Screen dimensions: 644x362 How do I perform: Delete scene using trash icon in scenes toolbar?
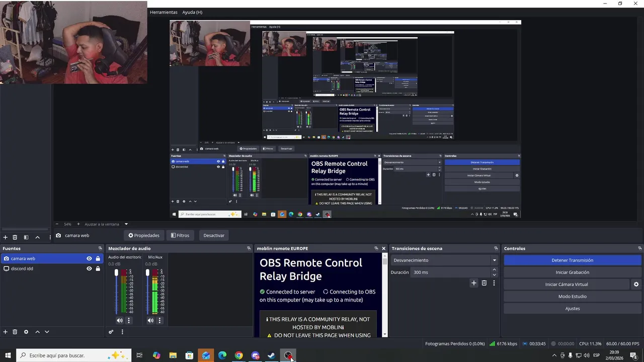click(x=15, y=237)
